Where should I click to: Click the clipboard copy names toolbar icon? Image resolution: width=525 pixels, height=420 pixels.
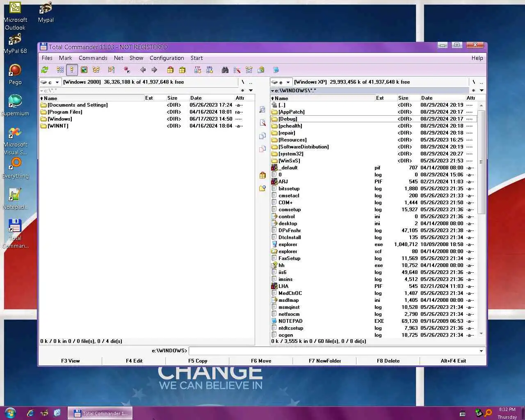pyautogui.click(x=261, y=70)
